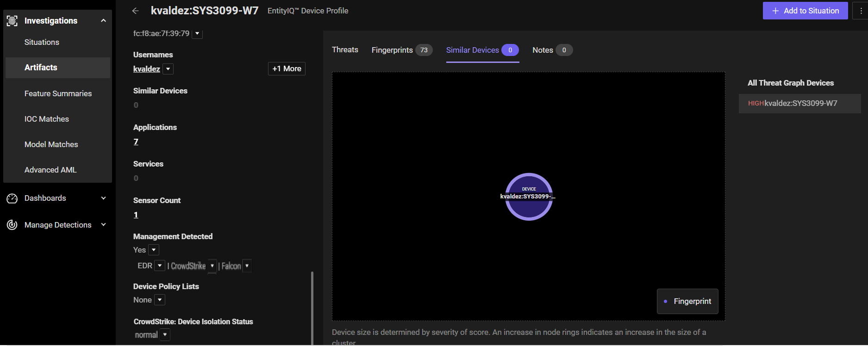Click the Fingerprint legend dot
868x346 pixels.
click(x=665, y=302)
